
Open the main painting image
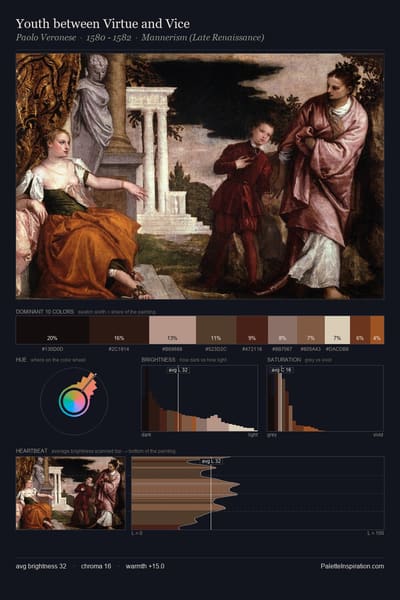[x=200, y=176]
